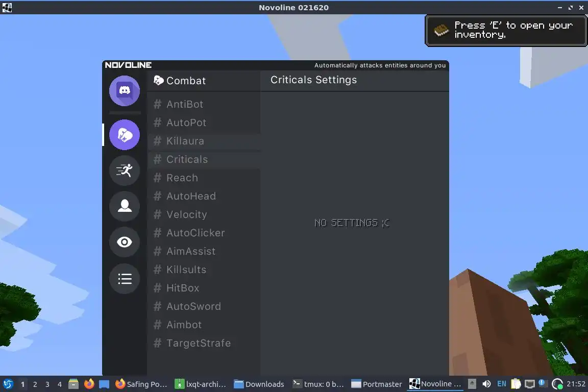Switch to virtual desktop 3
The width and height of the screenshot is (588, 392).
(x=47, y=384)
